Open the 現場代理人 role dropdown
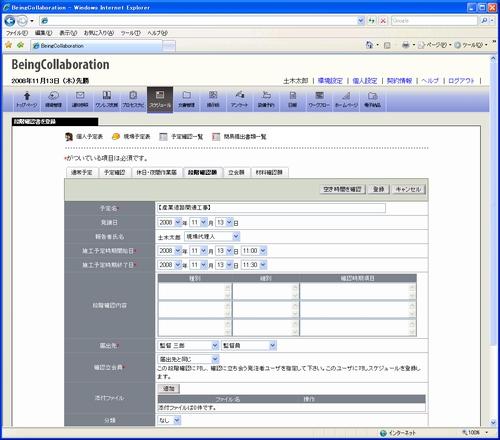 212,236
